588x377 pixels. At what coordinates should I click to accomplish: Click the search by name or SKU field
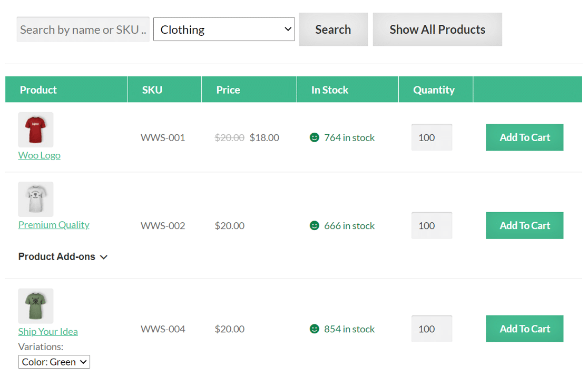83,29
